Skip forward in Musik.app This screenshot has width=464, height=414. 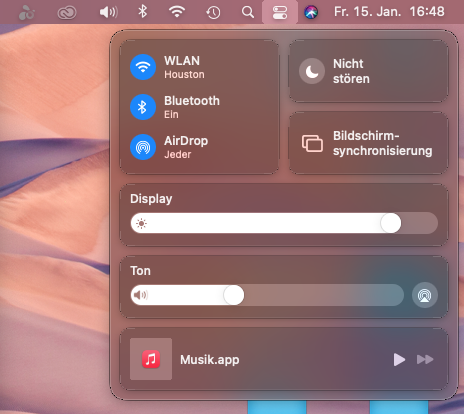[x=425, y=360]
